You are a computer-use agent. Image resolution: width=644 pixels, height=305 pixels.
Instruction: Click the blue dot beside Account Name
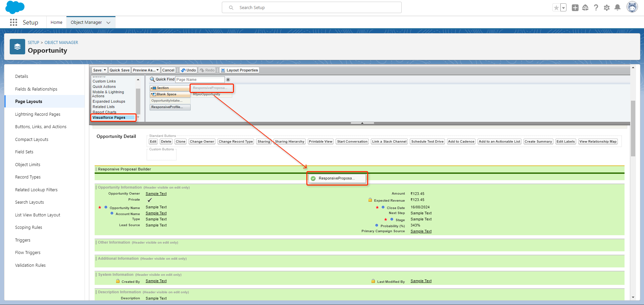pos(112,213)
